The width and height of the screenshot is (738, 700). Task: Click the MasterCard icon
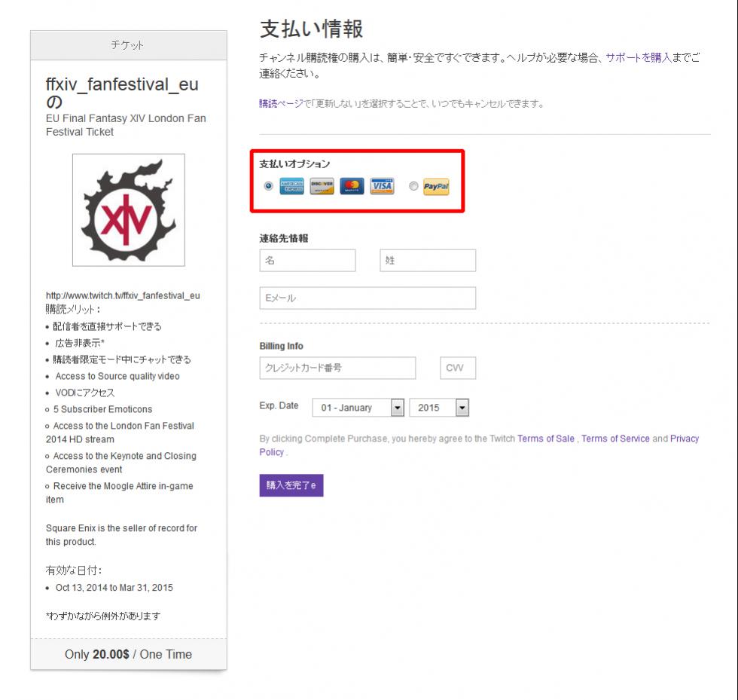tap(352, 186)
